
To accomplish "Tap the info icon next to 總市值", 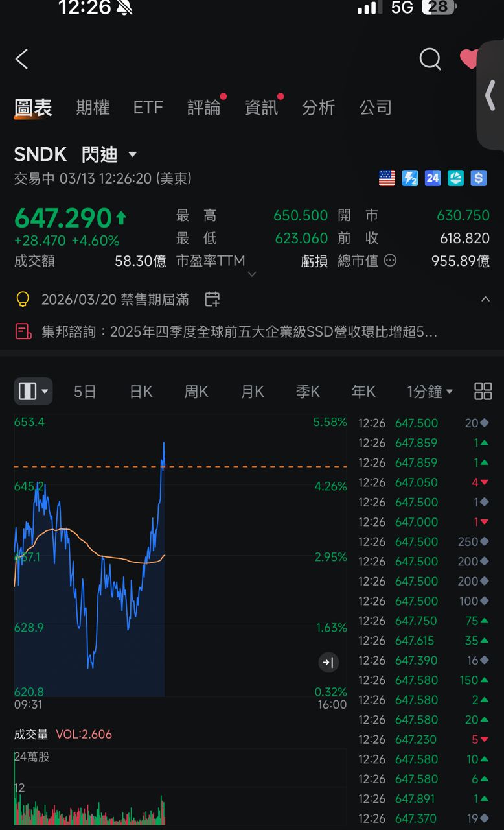I will click(390, 261).
